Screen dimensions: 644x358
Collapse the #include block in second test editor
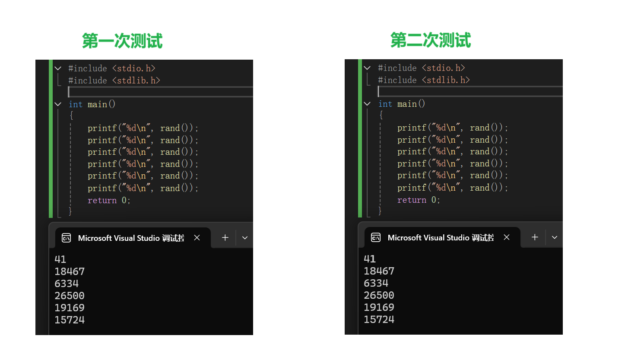pyautogui.click(x=367, y=68)
